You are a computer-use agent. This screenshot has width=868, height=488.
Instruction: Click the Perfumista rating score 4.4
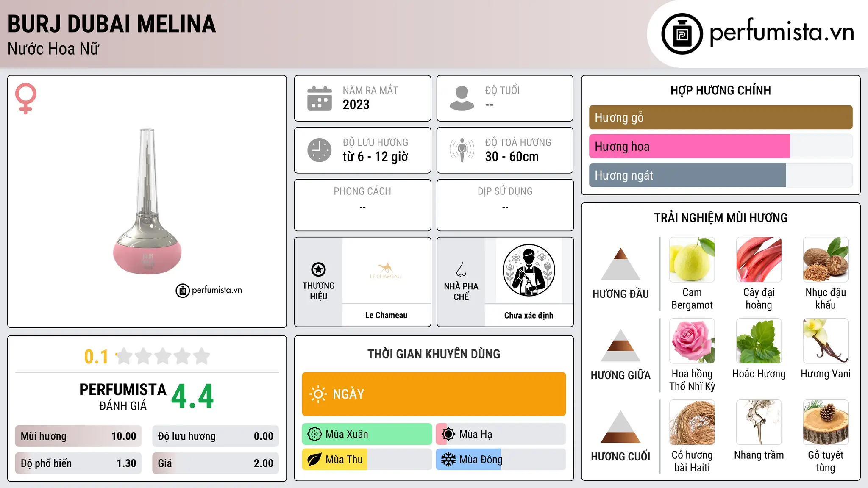pyautogui.click(x=192, y=396)
